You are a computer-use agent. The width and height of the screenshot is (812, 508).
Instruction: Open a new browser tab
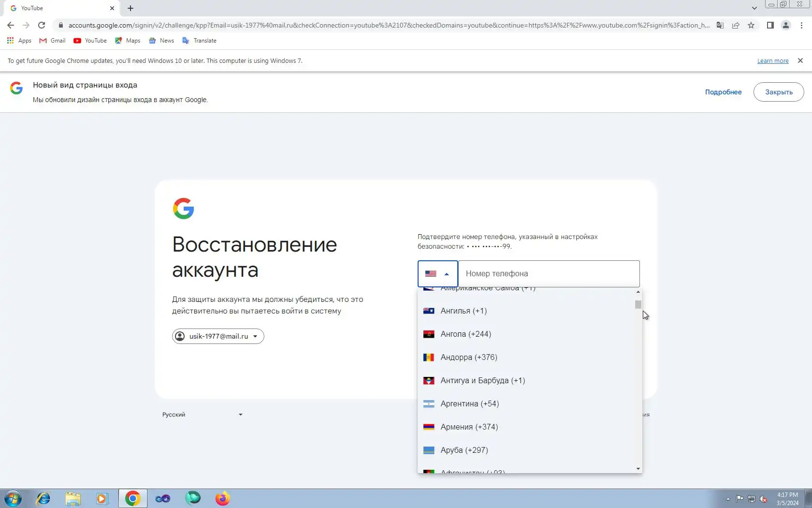[130, 8]
